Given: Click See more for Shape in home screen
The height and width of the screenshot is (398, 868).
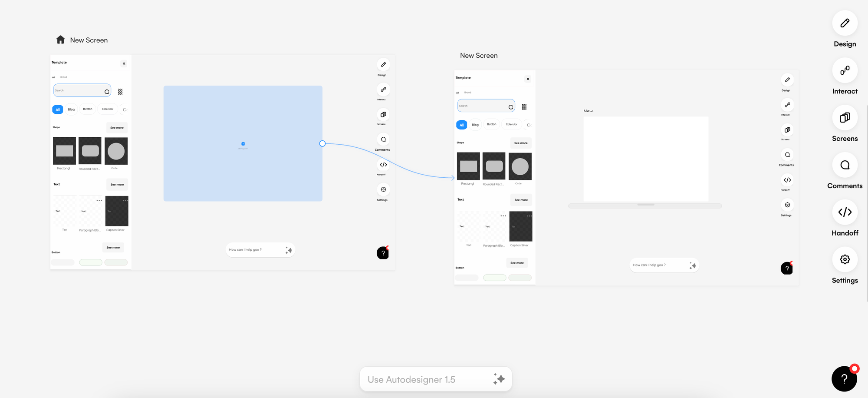Looking at the screenshot, I should [117, 128].
